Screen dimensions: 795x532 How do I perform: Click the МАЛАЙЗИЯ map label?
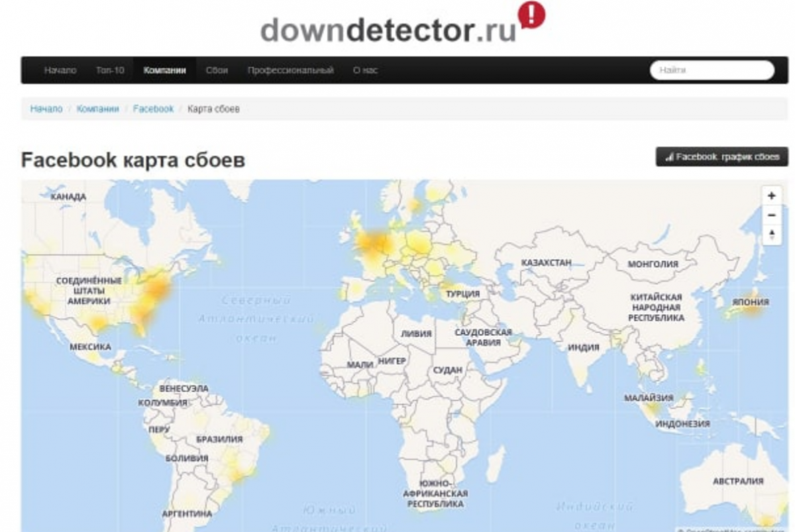pos(649,398)
